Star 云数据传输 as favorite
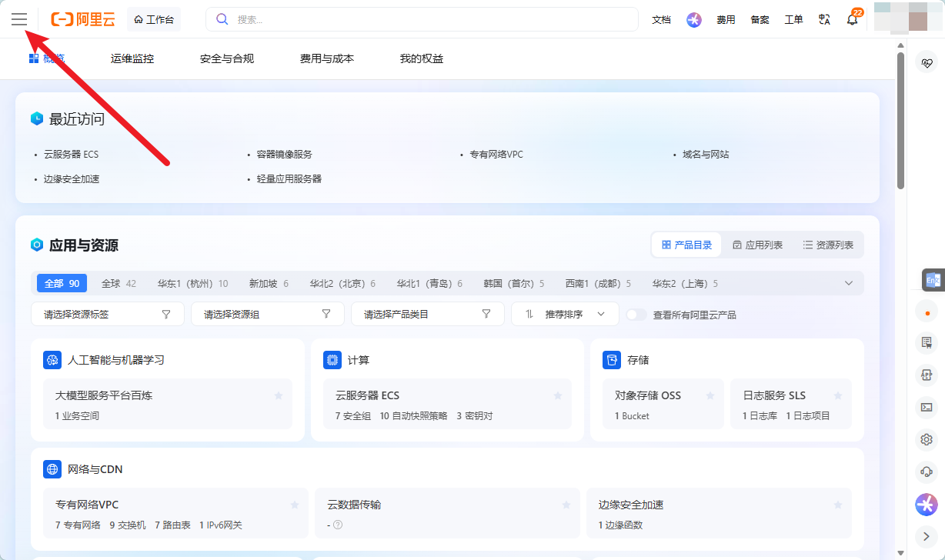The width and height of the screenshot is (945, 560). coord(566,505)
